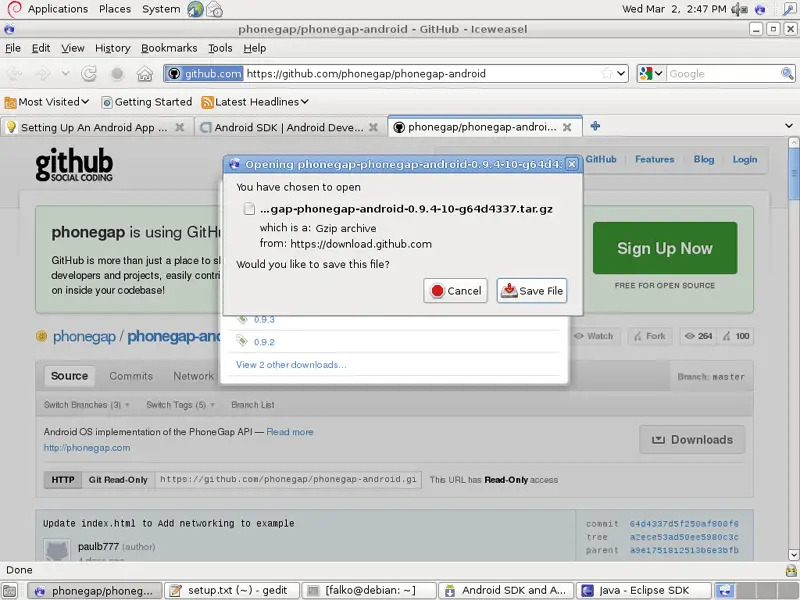Select the Network tab
800x600 pixels.
193,376
